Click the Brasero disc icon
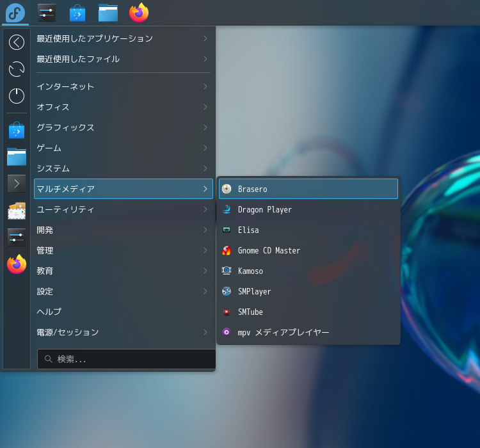The height and width of the screenshot is (448, 480). coord(227,189)
